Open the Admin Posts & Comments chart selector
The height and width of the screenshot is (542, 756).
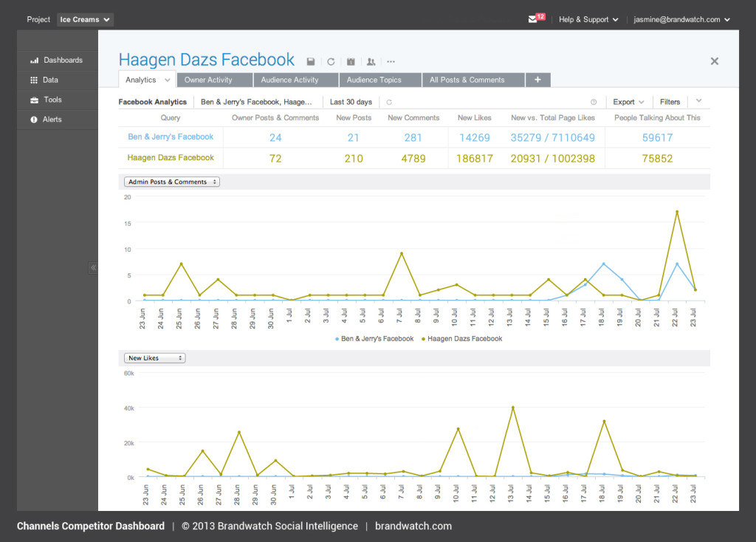(x=171, y=182)
